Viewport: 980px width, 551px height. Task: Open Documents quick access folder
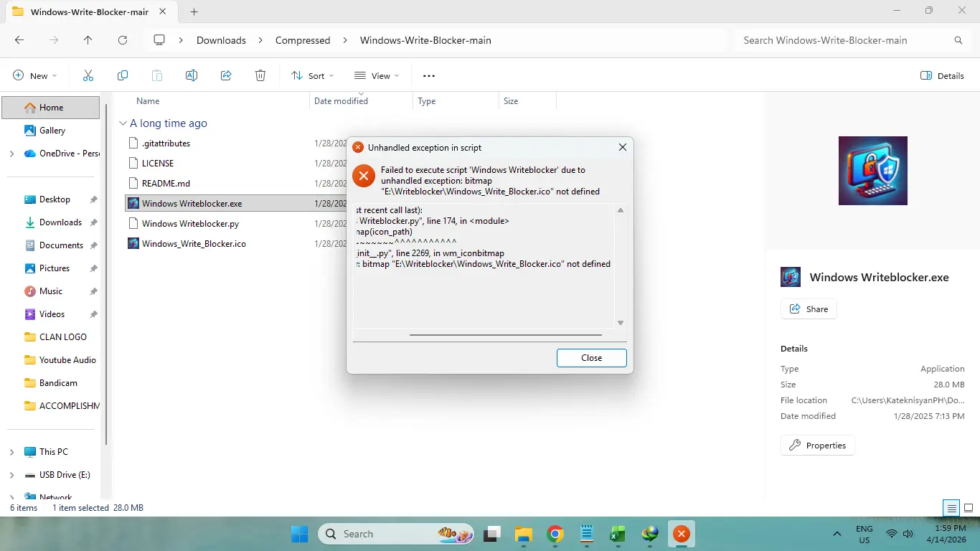[x=61, y=245]
